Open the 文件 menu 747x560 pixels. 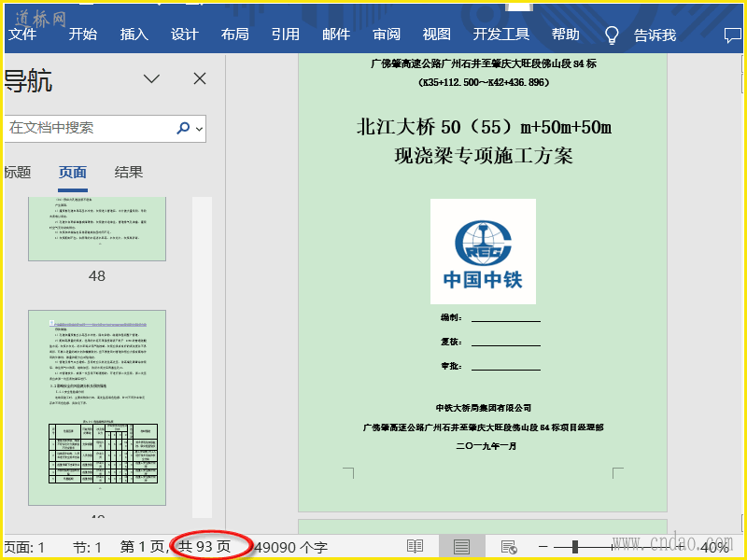[x=22, y=35]
